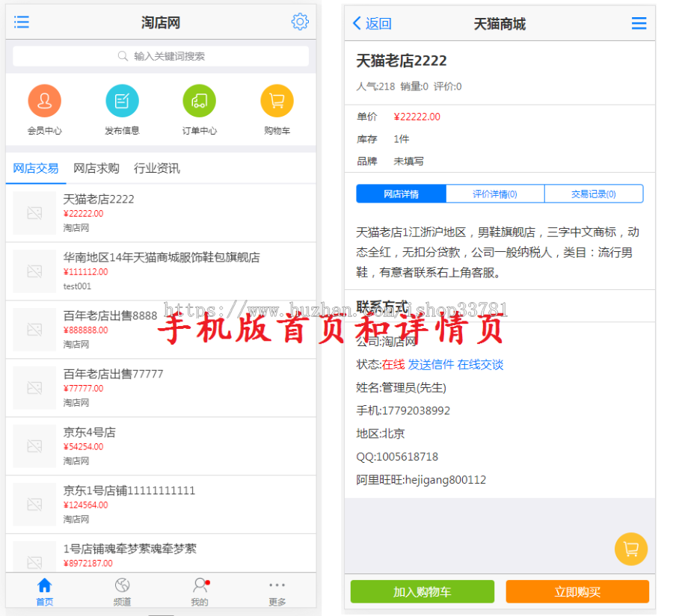Click 立即购买 orange button

[x=577, y=591]
